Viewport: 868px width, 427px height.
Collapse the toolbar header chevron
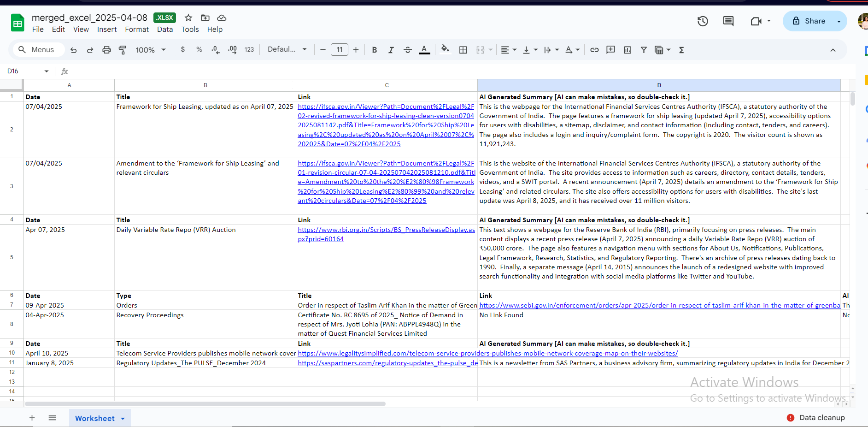click(833, 50)
